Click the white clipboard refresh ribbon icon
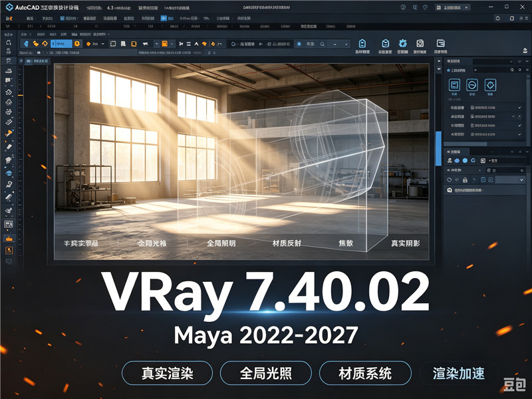Screen dimensions: 532x399 420,43
